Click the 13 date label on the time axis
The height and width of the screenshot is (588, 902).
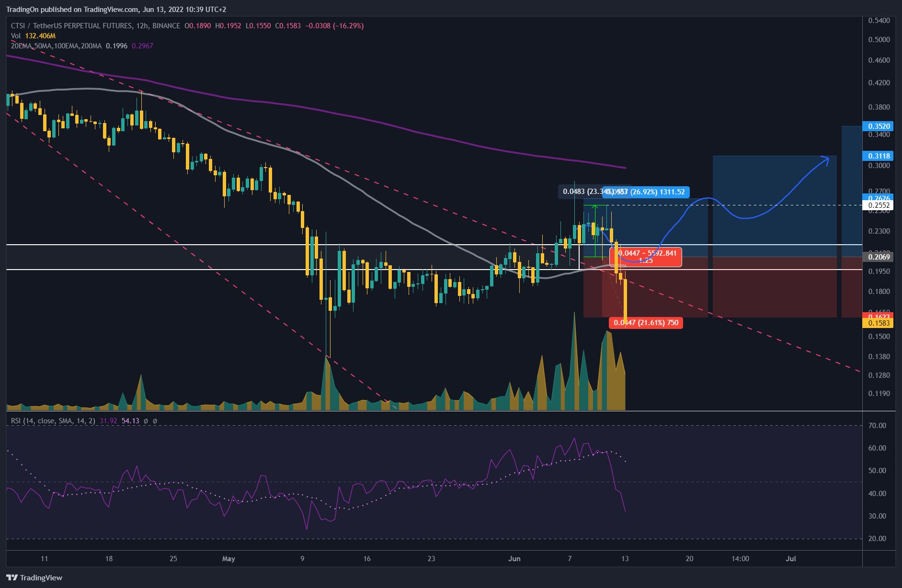625,559
